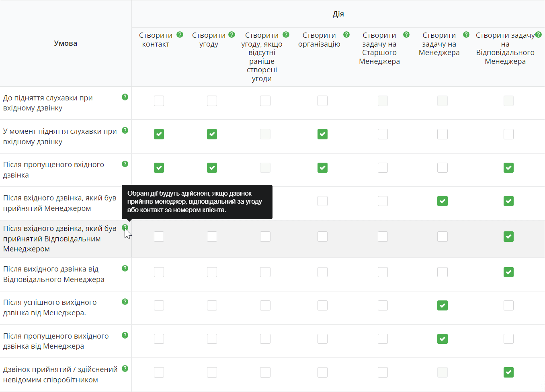Click help icon of 'Після пропущеного вхідного дзвінка' row
Viewport: 545px width, 392px height.
pos(125,164)
